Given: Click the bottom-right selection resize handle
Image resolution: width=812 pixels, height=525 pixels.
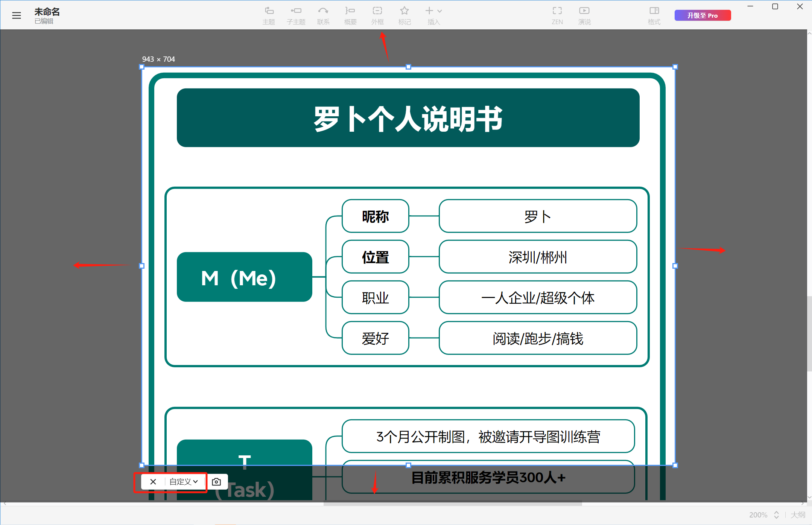Looking at the screenshot, I should [x=675, y=465].
